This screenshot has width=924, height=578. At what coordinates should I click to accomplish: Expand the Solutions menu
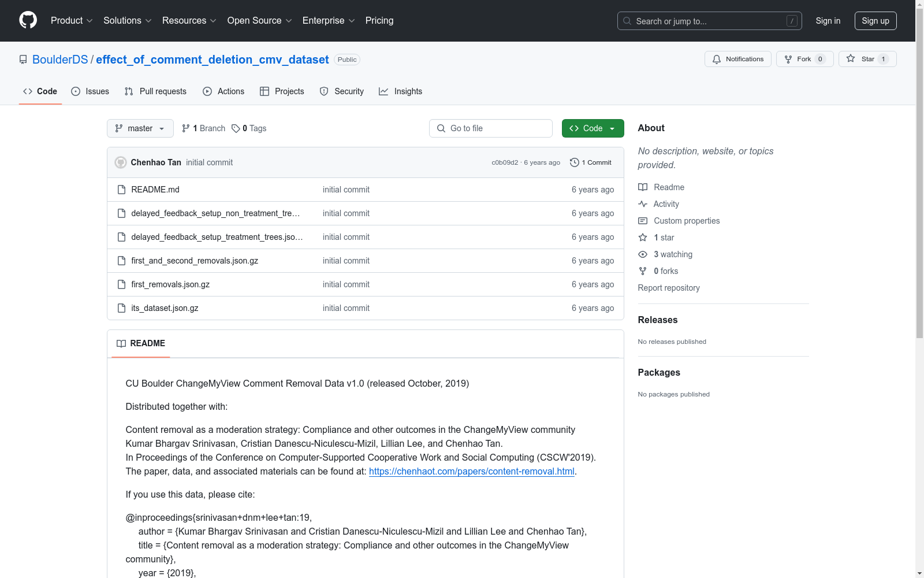[x=128, y=21]
